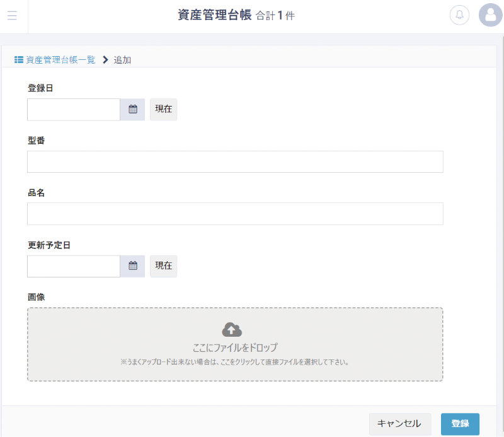Click the ここにファイルをドロップ text

(235, 347)
